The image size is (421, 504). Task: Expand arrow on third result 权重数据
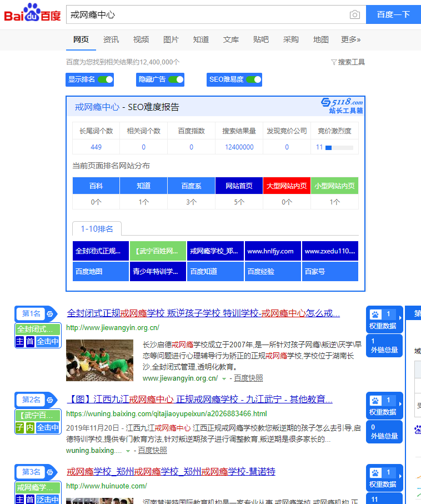pyautogui.click(x=400, y=476)
